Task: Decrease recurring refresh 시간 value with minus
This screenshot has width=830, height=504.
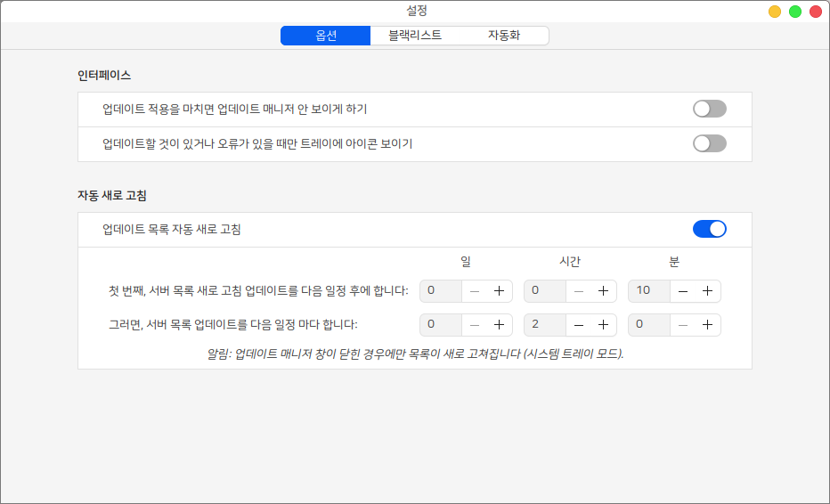Action: click(579, 325)
